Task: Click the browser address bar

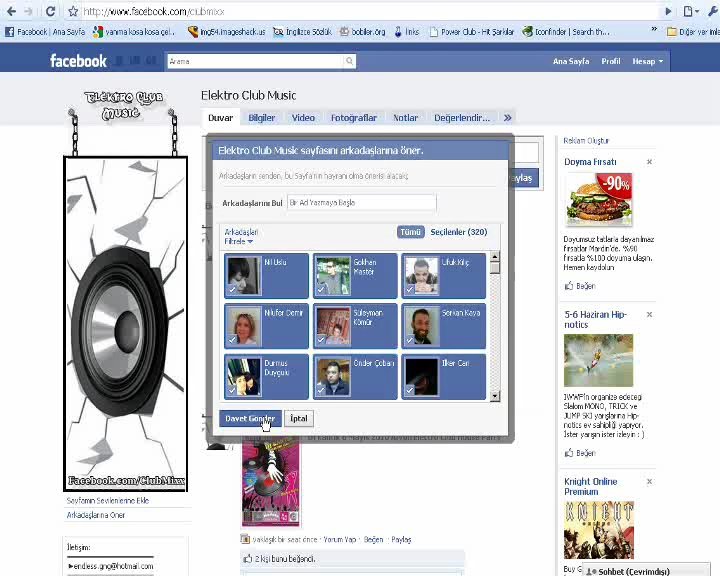Action: tap(367, 11)
